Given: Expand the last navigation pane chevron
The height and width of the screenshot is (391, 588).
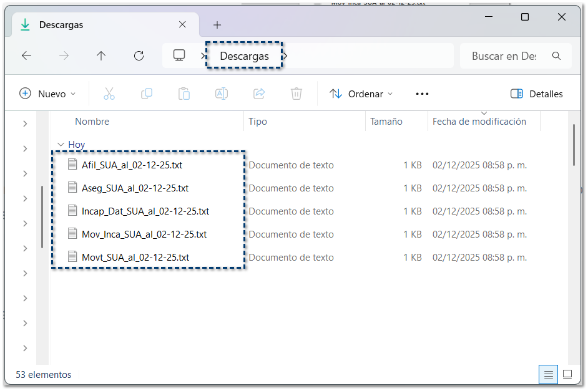Looking at the screenshot, I should (25, 349).
